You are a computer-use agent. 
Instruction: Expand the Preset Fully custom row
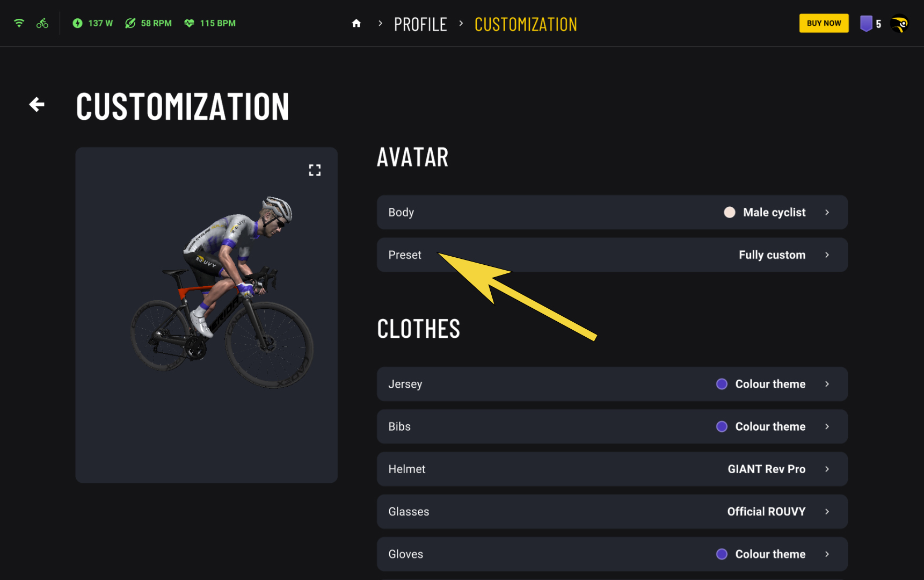(x=612, y=255)
